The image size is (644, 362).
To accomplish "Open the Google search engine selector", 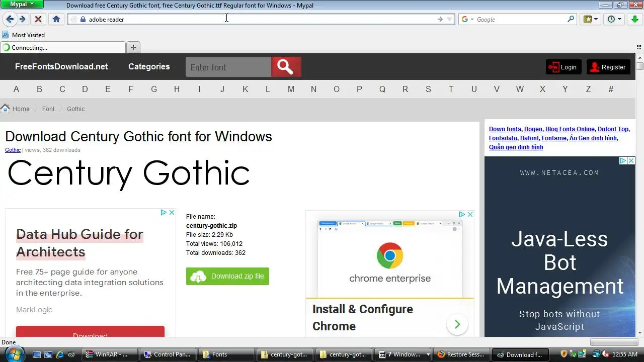I will click(467, 19).
